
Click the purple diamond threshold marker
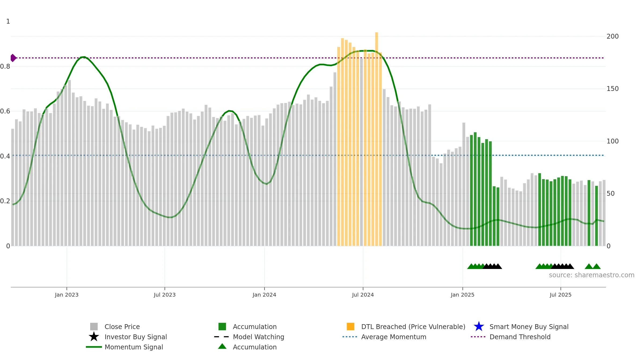(x=13, y=58)
